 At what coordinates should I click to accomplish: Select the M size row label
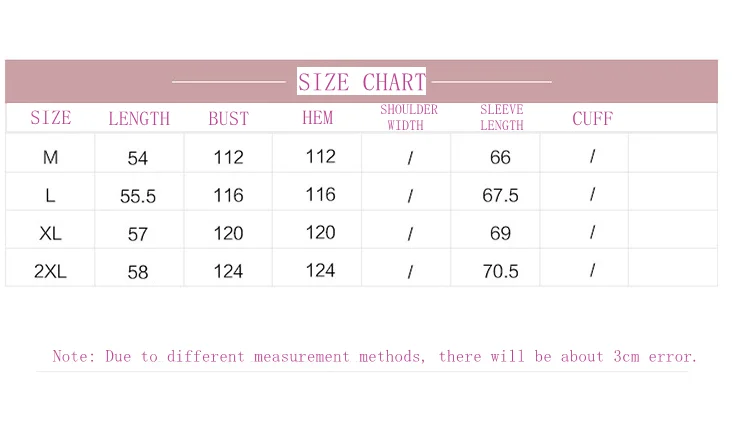(50, 157)
